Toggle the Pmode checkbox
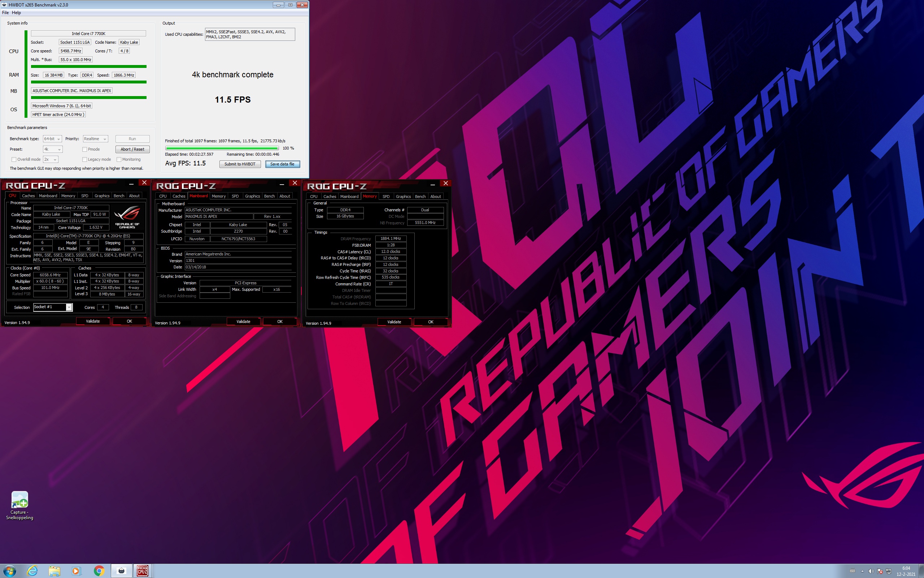 pos(85,150)
